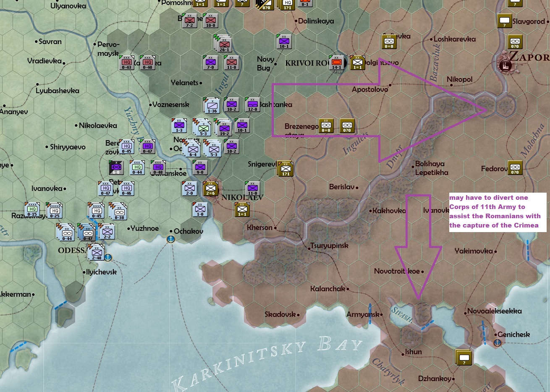This screenshot has height=392, width=550.
Task: Click the Genichesk port anchor icon
Action: click(x=497, y=343)
